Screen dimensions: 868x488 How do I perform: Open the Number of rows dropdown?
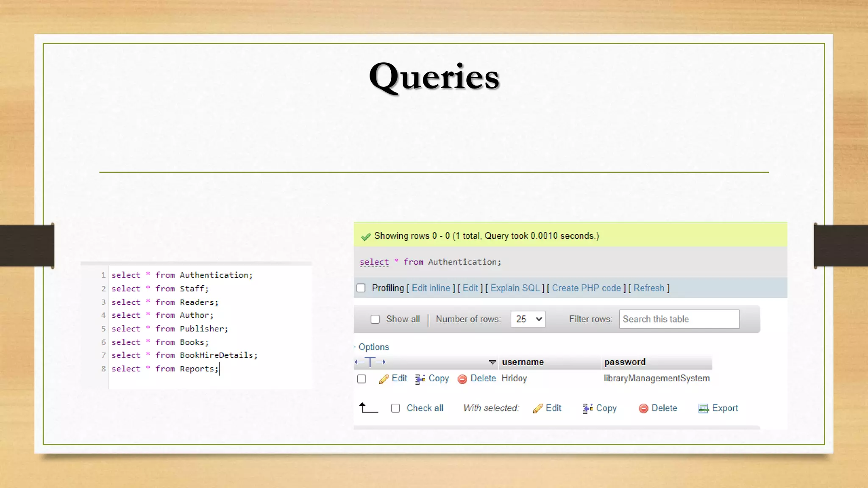[528, 319]
